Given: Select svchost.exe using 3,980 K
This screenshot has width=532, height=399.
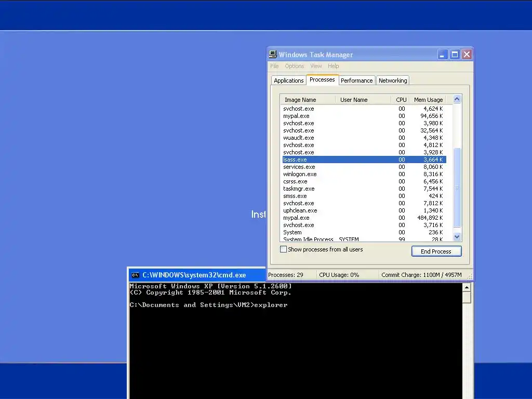Looking at the screenshot, I should pos(364,123).
